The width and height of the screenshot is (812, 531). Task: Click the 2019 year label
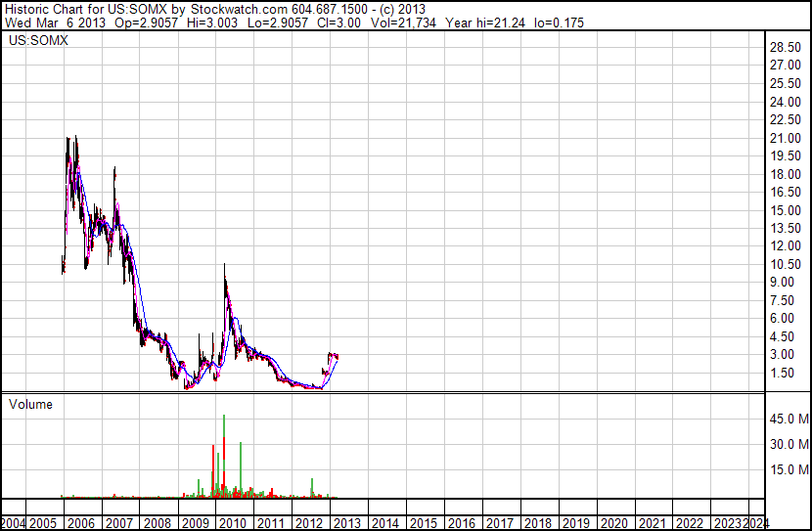(x=576, y=523)
